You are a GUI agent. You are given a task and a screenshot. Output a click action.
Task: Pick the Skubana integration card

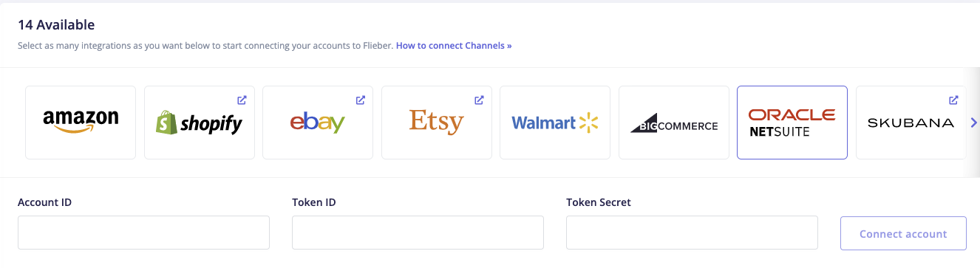[x=911, y=123]
